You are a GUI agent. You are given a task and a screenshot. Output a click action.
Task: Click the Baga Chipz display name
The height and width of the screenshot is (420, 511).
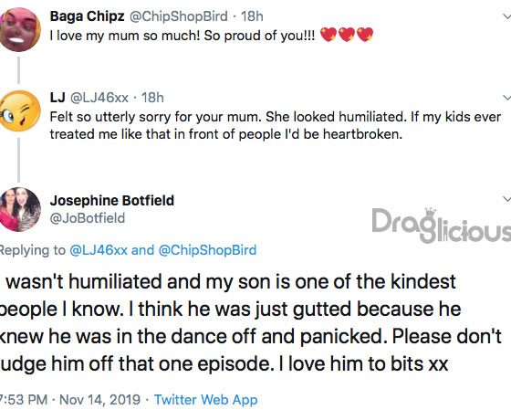pos(87,16)
